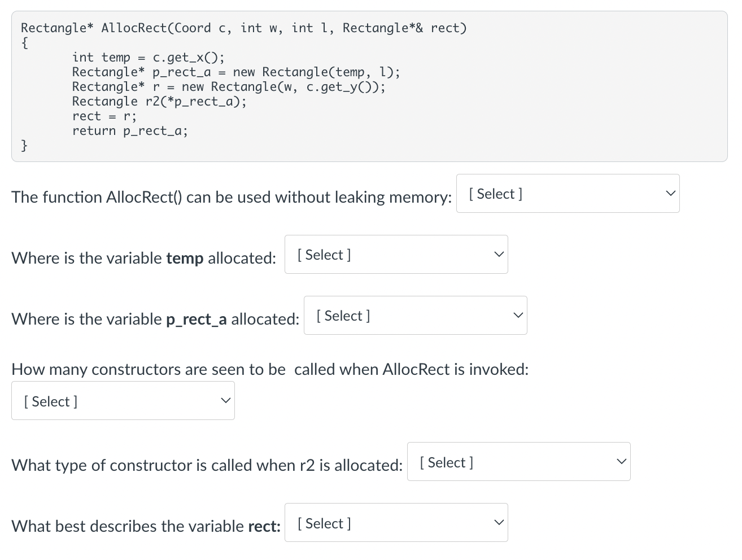
Task: Select the [Select] placeholder in last dropdown
Action: pos(324,523)
